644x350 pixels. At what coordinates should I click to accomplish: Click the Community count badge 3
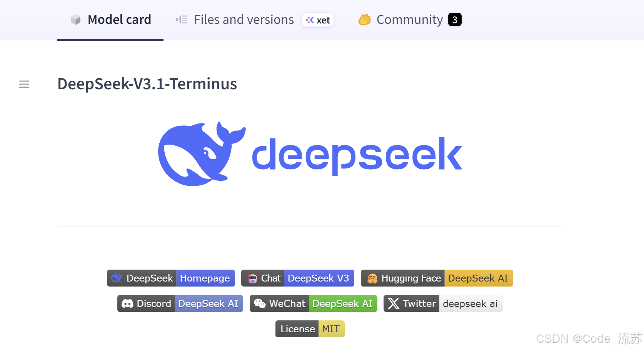click(x=455, y=20)
